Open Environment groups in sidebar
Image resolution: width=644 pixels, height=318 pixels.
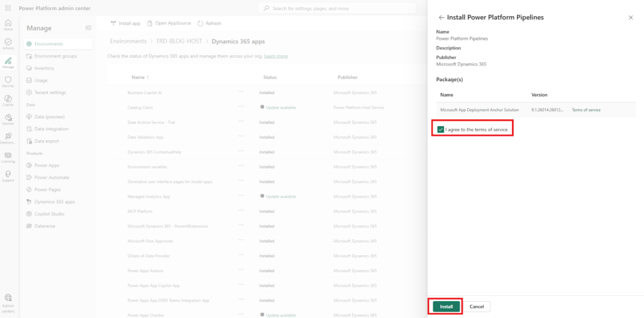55,56
